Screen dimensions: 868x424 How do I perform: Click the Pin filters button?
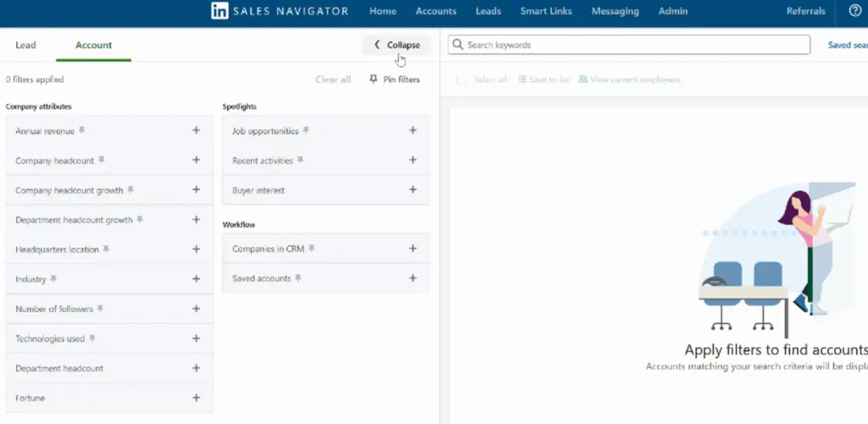(395, 80)
